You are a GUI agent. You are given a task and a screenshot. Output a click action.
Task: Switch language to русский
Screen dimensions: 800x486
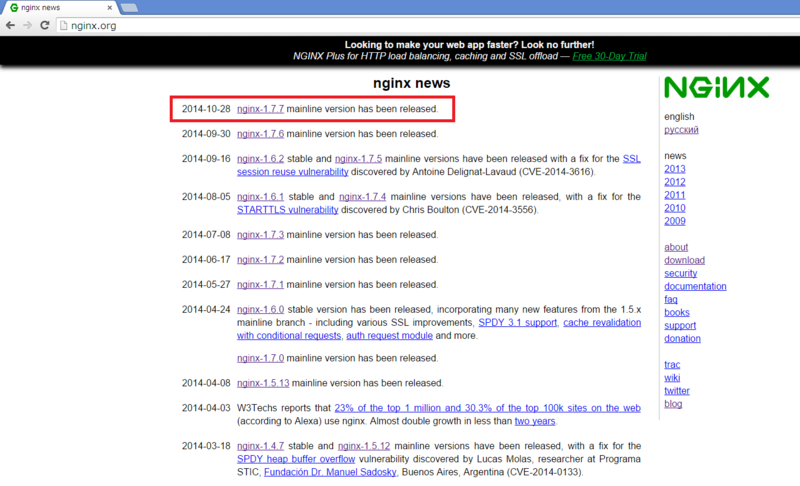[681, 130]
